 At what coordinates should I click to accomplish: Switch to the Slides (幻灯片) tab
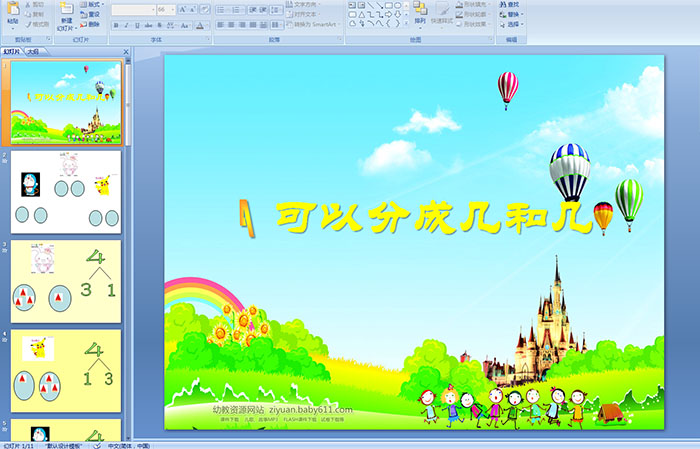[x=13, y=52]
